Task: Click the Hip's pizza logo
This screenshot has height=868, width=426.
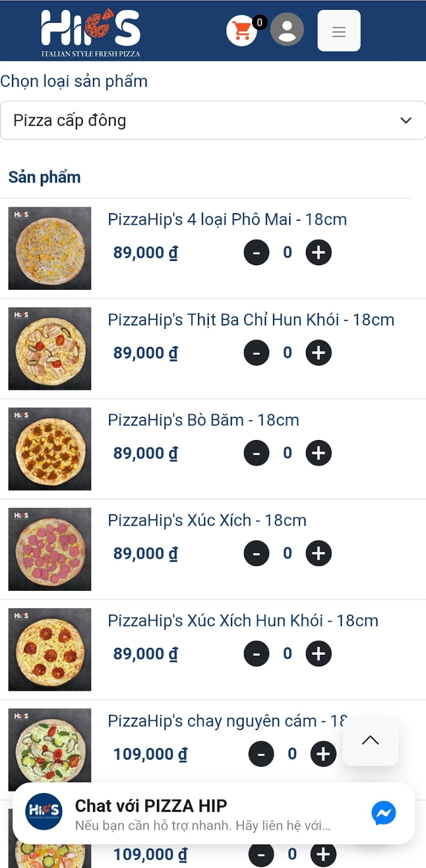Action: [x=91, y=31]
